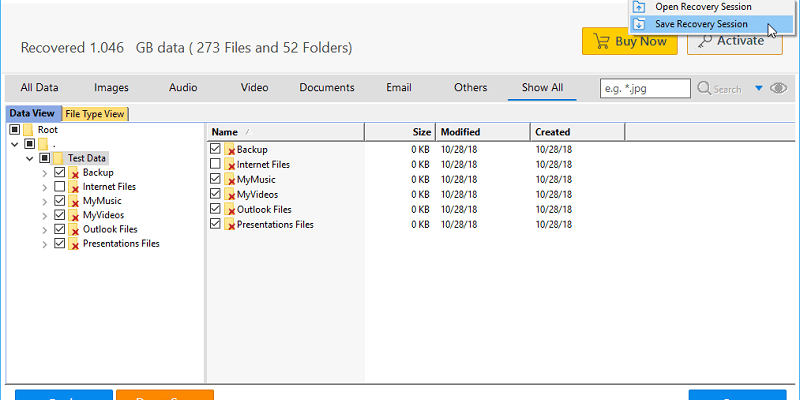Viewport: 800px width, 400px height.
Task: Switch to the File Type View tab
Action: [95, 114]
